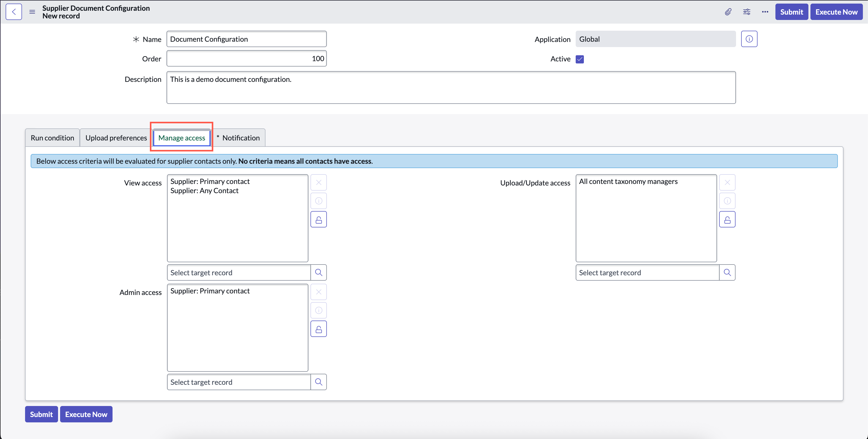The height and width of the screenshot is (439, 868).
Task: Lock the Upload/Update access list
Action: point(728,220)
